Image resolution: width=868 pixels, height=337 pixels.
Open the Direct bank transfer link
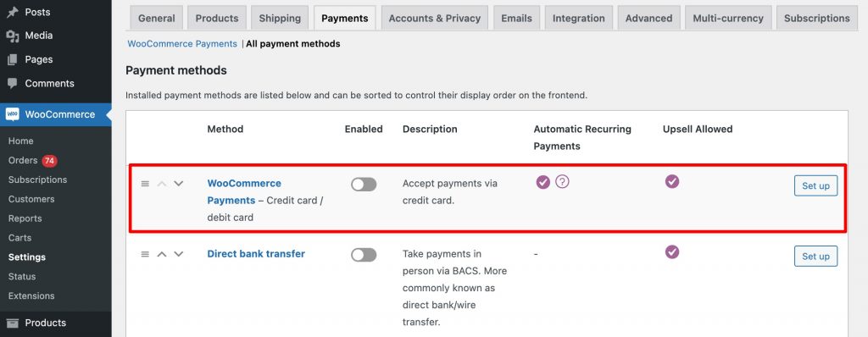point(256,254)
